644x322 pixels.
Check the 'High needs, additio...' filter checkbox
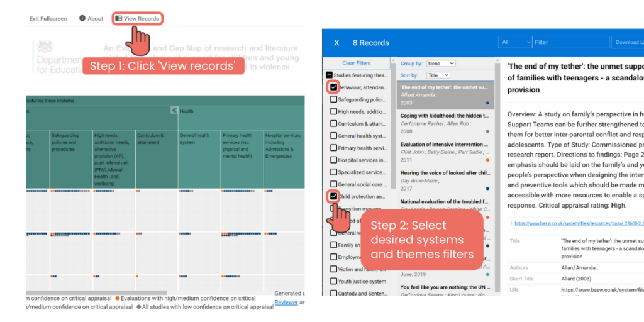pos(333,112)
